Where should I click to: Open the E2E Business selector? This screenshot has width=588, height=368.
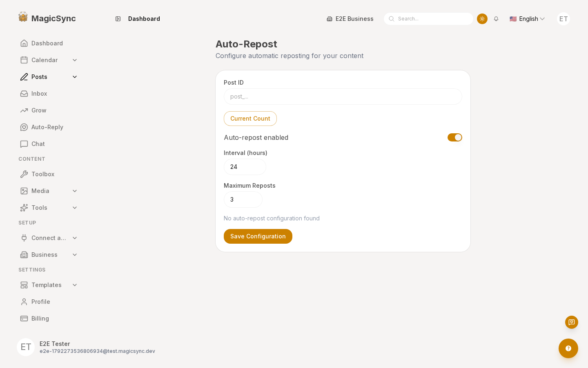(350, 19)
